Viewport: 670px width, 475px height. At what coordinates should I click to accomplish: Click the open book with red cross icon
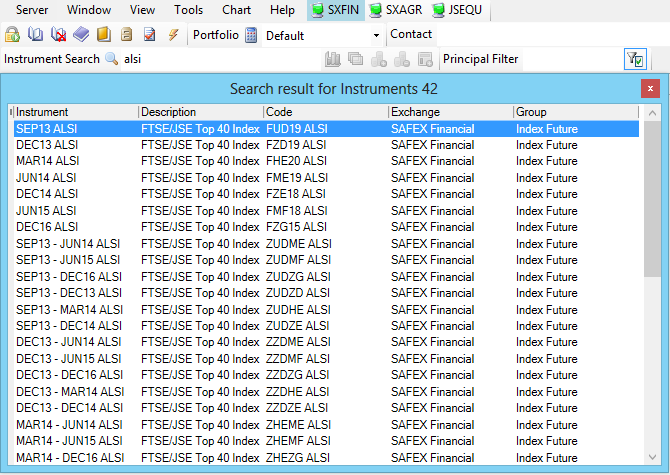pyautogui.click(x=58, y=35)
